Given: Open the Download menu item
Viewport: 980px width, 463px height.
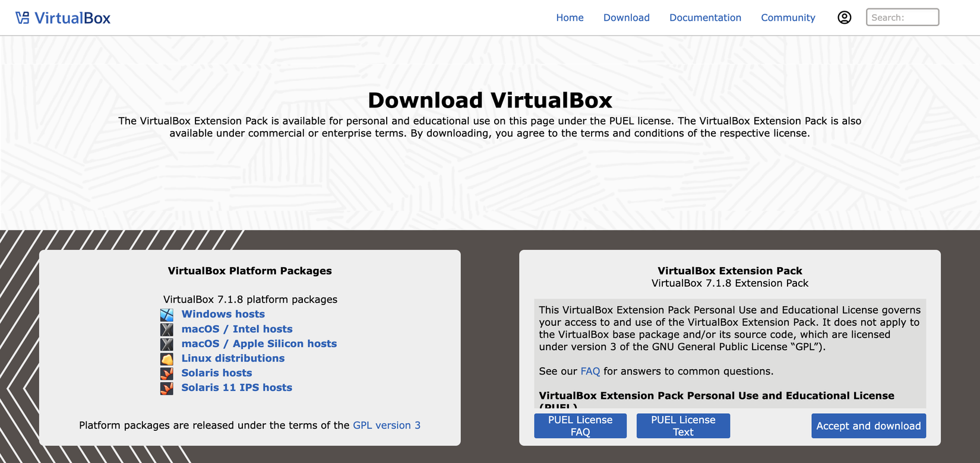Looking at the screenshot, I should click(626, 18).
